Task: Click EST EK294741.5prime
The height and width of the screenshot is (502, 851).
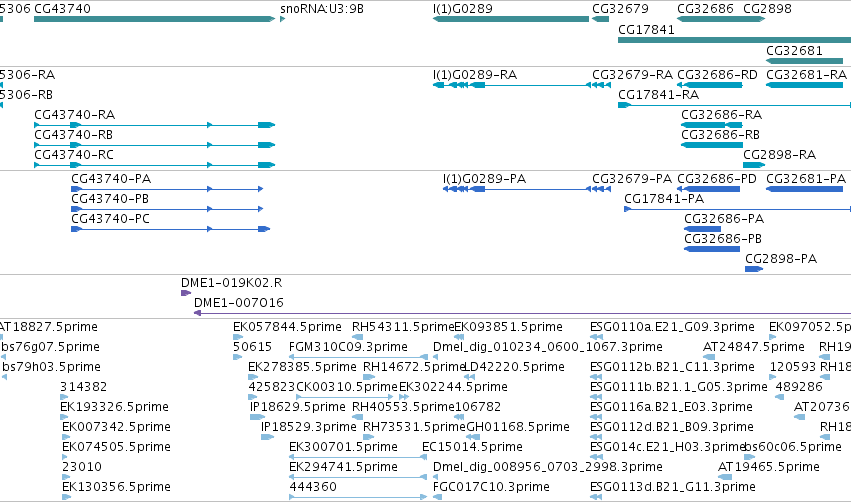Action: click(x=358, y=477)
